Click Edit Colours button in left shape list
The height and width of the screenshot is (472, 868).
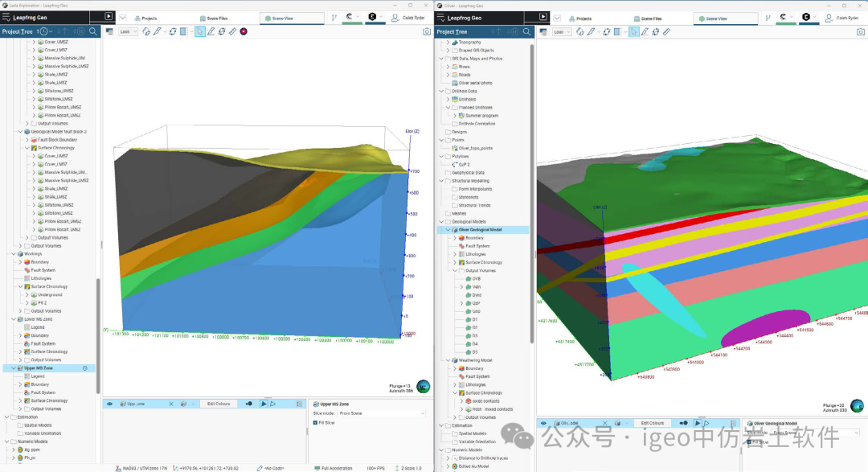(x=218, y=404)
